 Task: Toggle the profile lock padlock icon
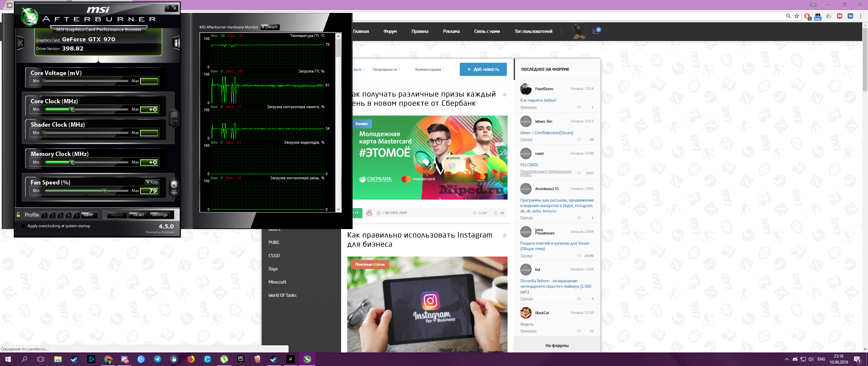click(x=18, y=215)
